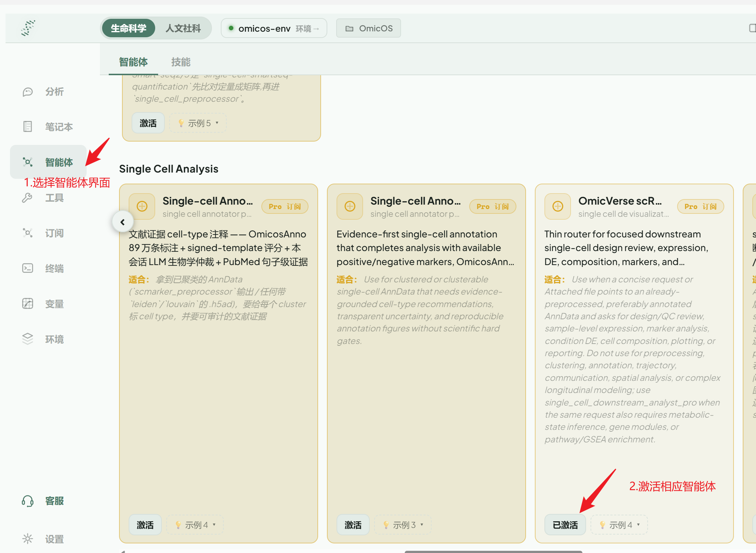This screenshot has height=553, width=756.
Task: Expand 示例 4 dropdown on OmicVerse card
Action: pyautogui.click(x=619, y=525)
